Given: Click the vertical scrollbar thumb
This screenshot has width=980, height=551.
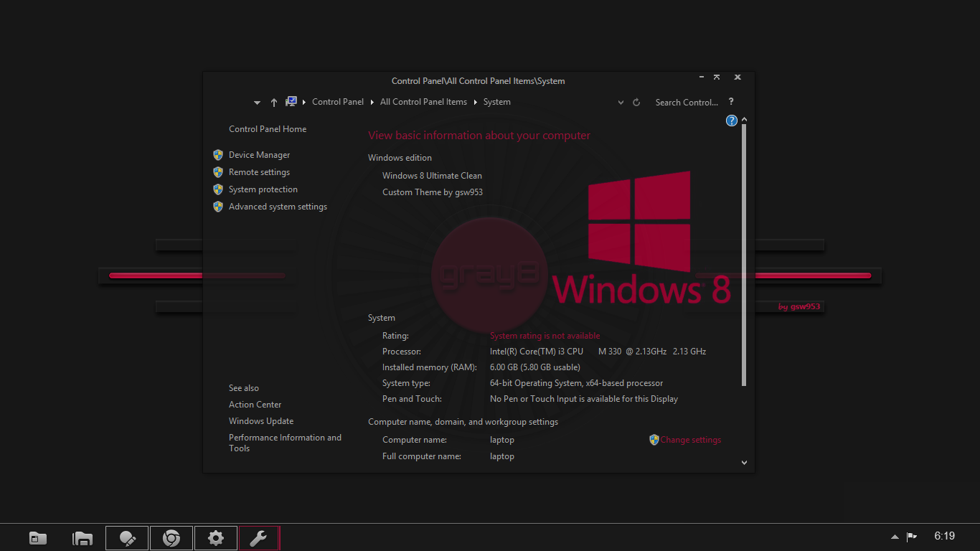Looking at the screenshot, I should pos(744,255).
